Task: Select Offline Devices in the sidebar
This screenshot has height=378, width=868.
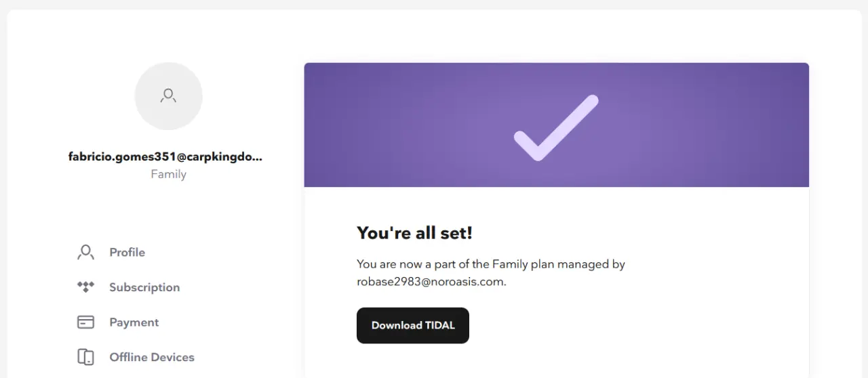Action: tap(152, 357)
